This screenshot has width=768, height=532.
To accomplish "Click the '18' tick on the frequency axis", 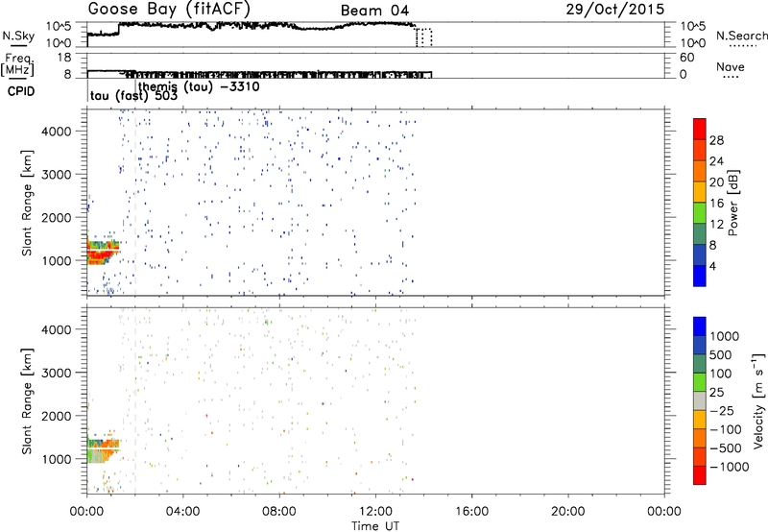I will coord(63,58).
